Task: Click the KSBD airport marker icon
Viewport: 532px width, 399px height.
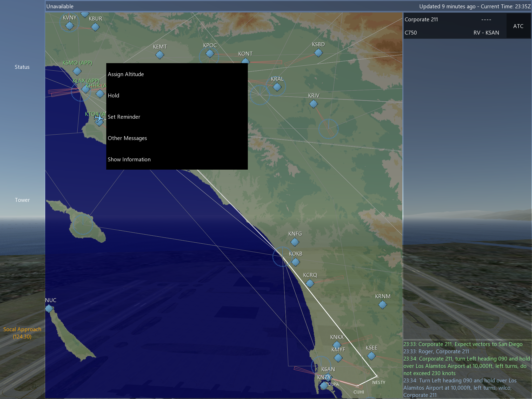Action: pyautogui.click(x=318, y=53)
